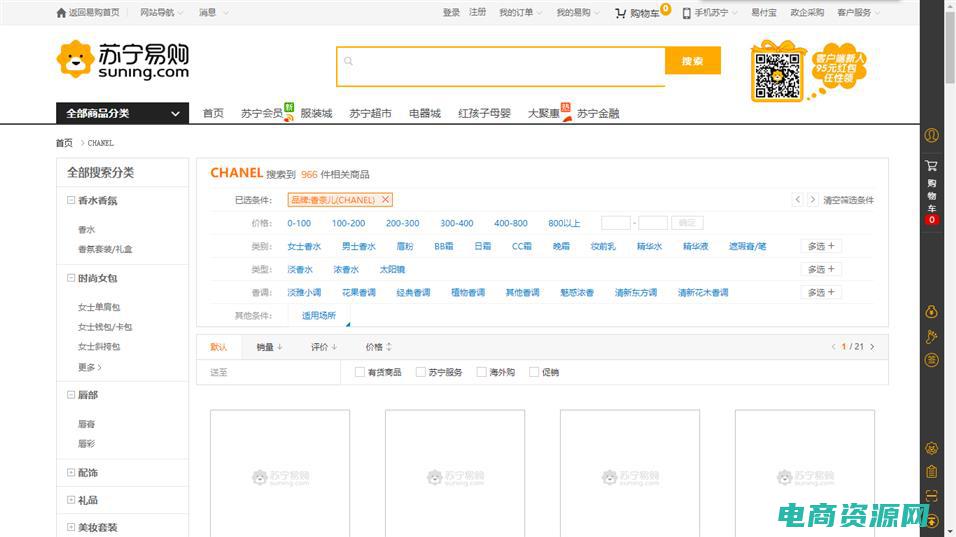Image resolution: width=956 pixels, height=537 pixels.
Task: Click 多选+ in the 香调 row
Action: (821, 293)
